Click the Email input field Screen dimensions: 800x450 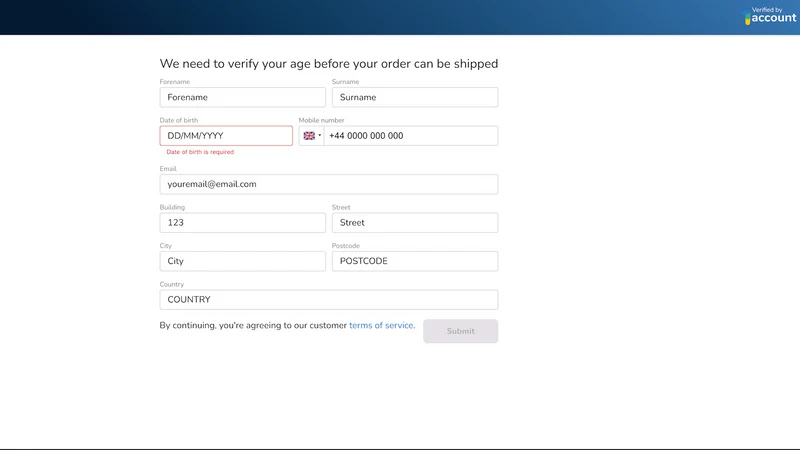point(329,184)
